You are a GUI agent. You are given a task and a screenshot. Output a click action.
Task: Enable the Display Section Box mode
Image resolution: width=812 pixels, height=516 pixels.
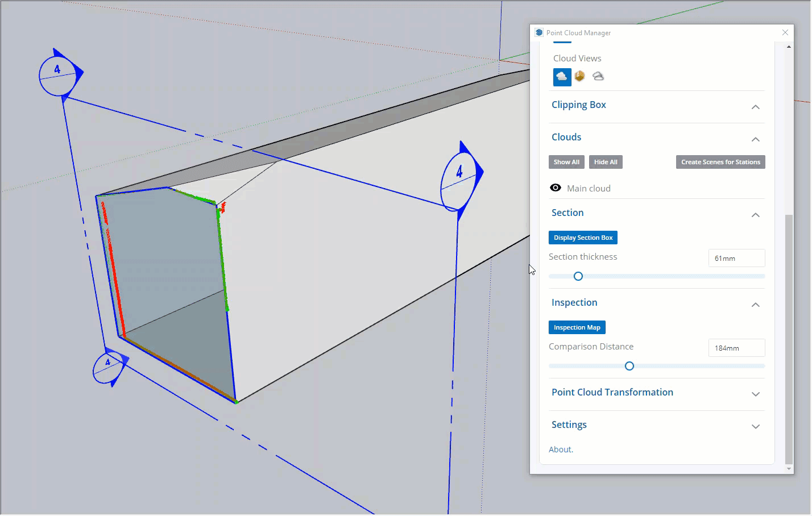583,237
